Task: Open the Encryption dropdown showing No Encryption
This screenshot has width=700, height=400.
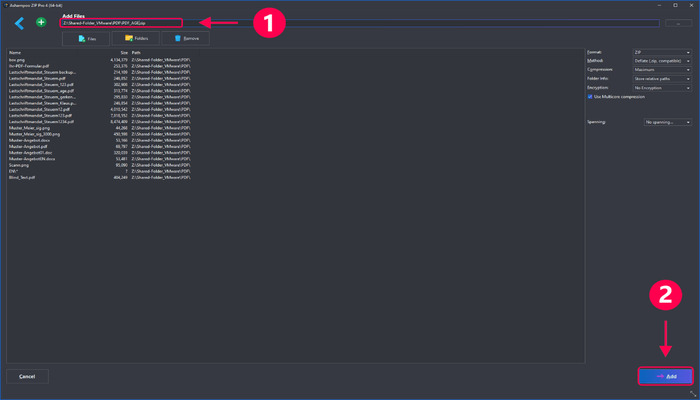Action: point(662,88)
